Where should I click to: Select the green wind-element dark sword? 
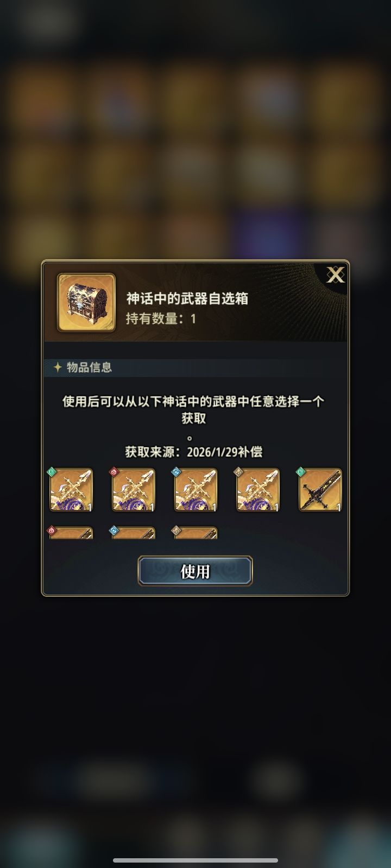click(320, 490)
